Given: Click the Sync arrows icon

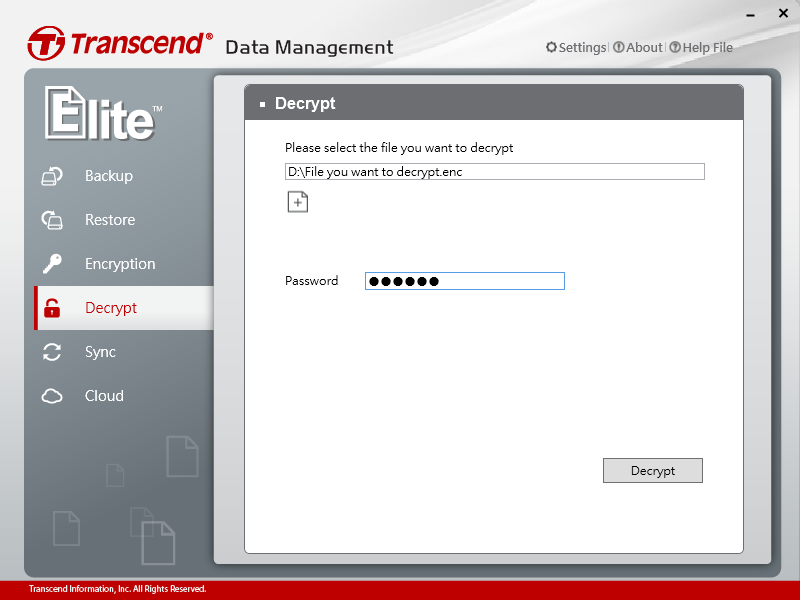Looking at the screenshot, I should tap(52, 352).
